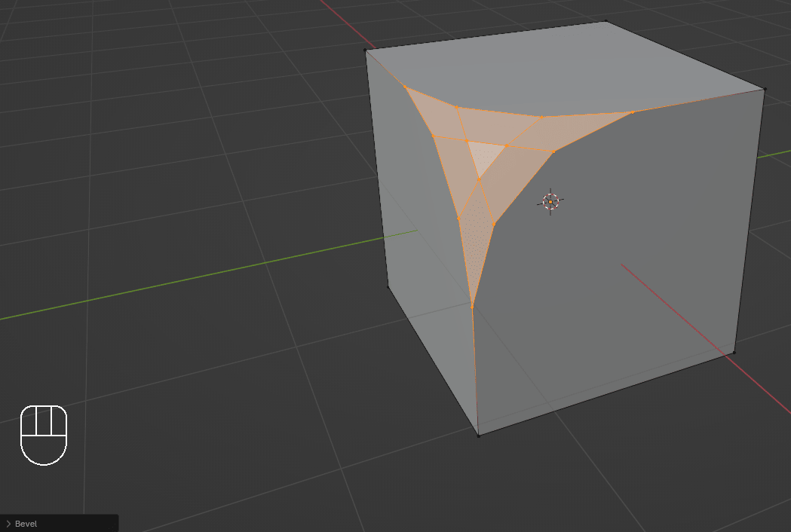
Task: Click the mouse overlay icon's lower body
Action: (x=44, y=450)
